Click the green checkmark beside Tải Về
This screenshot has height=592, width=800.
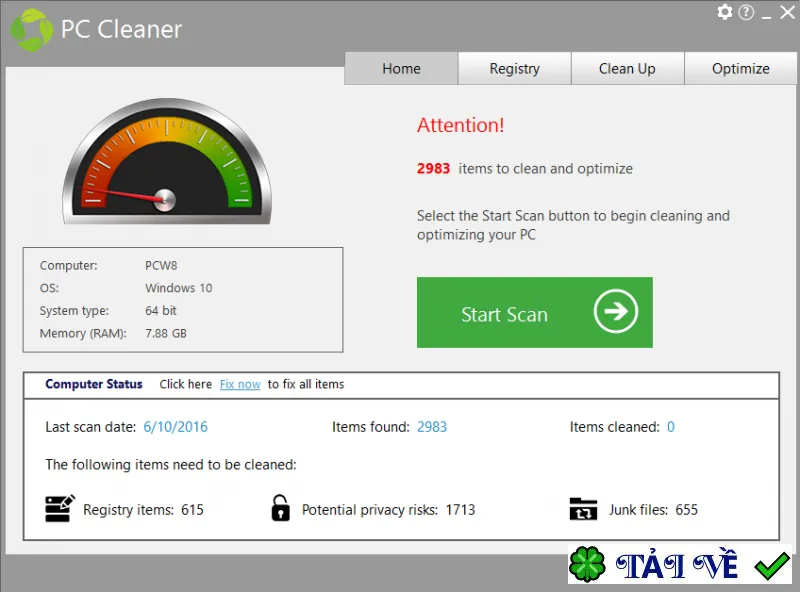771,565
